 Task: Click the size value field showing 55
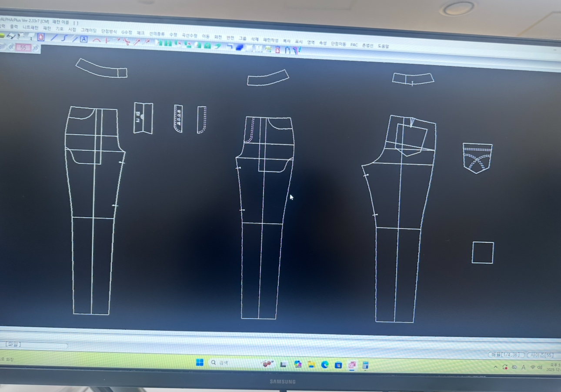tap(23, 47)
